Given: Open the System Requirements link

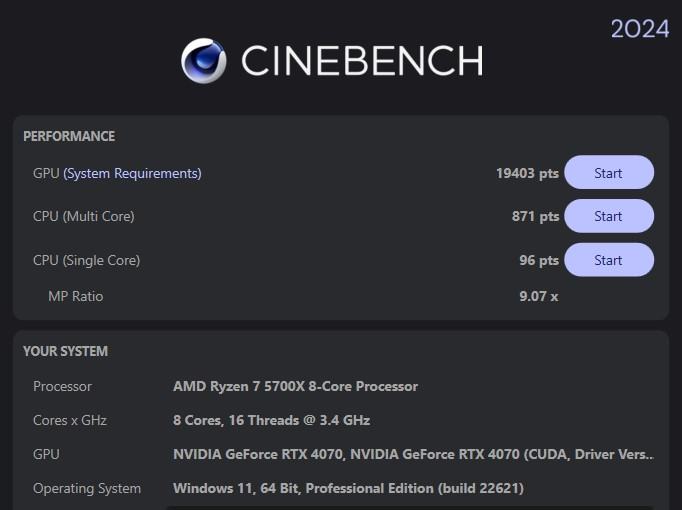Looking at the screenshot, I should pos(132,173).
